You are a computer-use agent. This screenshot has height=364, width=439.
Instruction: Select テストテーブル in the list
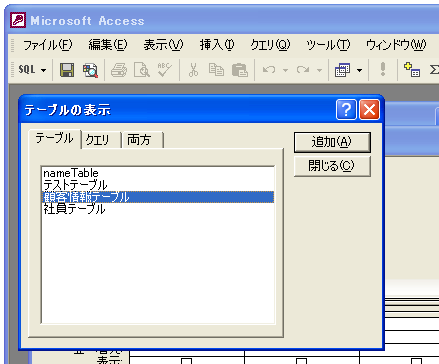(158, 185)
